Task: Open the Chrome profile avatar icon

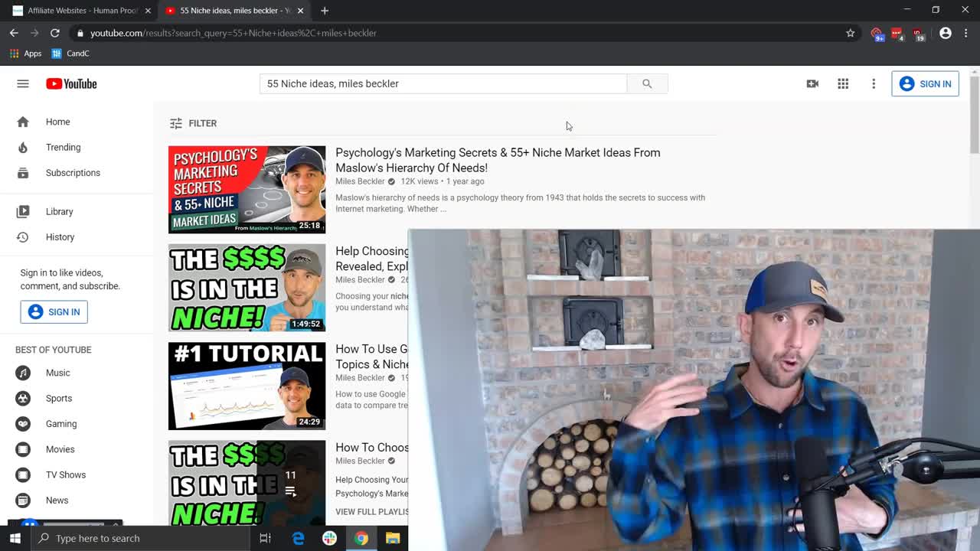Action: tap(946, 33)
